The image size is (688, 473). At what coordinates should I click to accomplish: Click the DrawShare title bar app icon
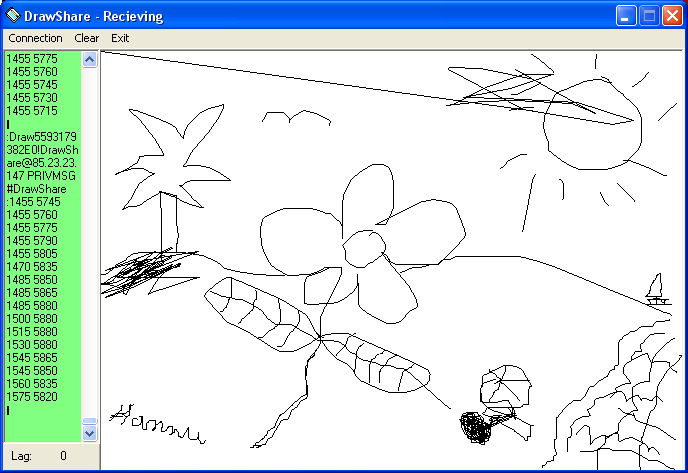(12, 16)
